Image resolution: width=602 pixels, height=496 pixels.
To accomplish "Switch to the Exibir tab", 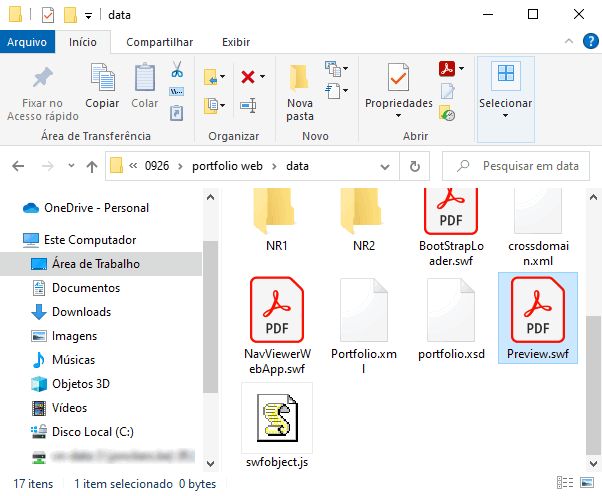I will (236, 42).
